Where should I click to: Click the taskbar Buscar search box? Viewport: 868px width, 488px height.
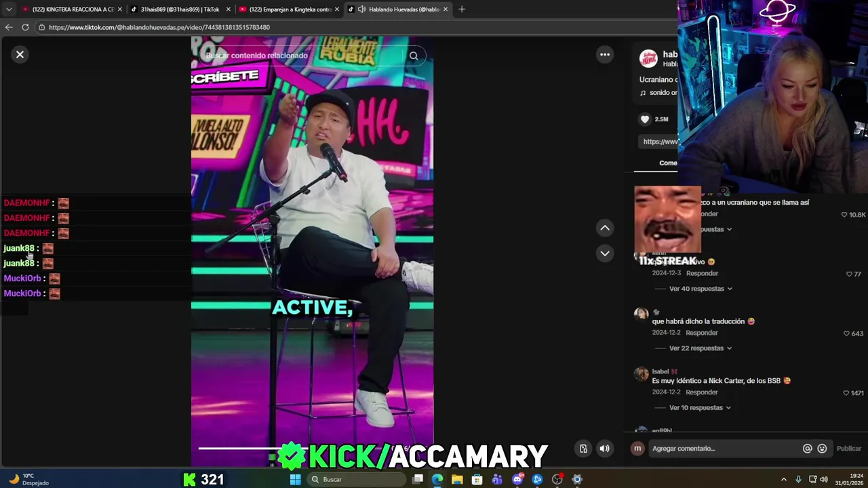(x=357, y=479)
